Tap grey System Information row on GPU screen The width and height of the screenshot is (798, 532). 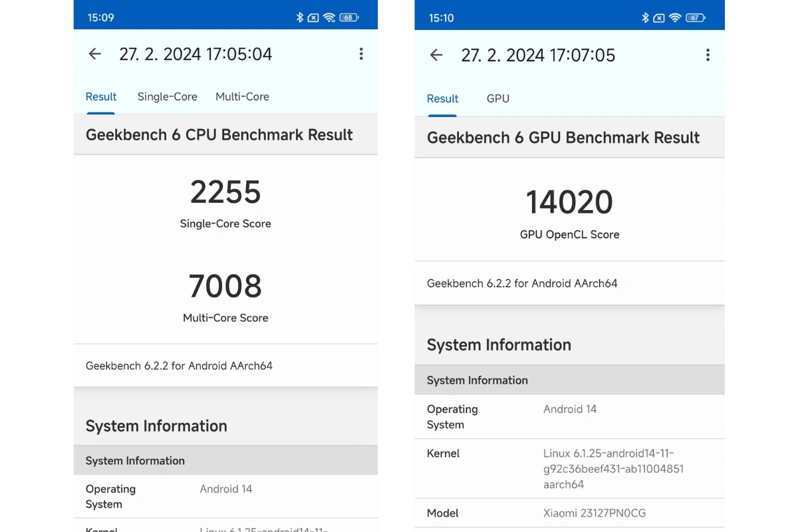569,380
